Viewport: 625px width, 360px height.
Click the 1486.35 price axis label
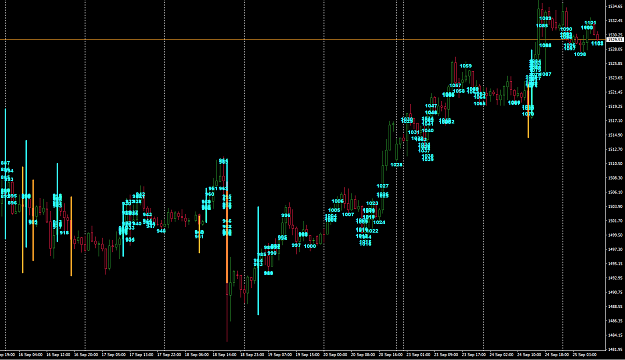coord(616,321)
